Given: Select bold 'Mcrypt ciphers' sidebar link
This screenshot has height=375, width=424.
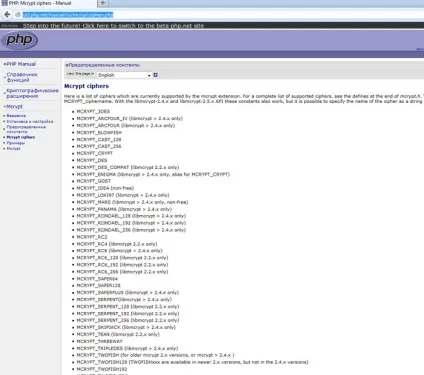Looking at the screenshot, I should coord(21,137).
